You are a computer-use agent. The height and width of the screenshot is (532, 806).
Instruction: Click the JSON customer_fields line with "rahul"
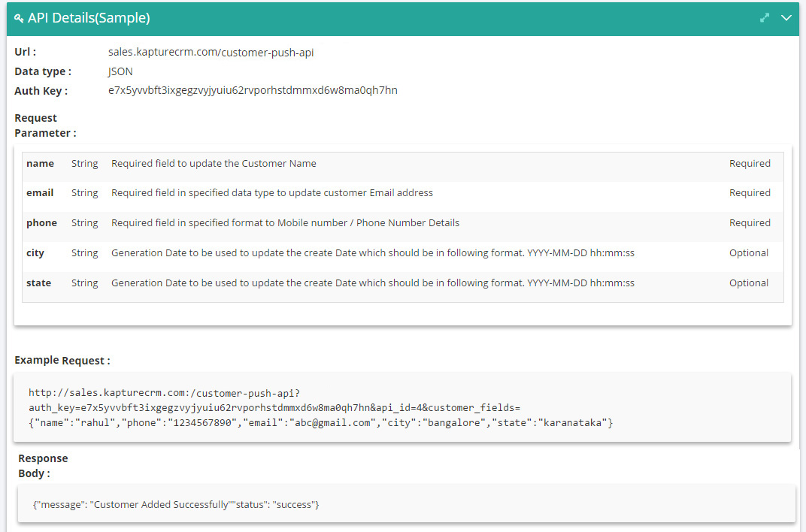pos(321,422)
